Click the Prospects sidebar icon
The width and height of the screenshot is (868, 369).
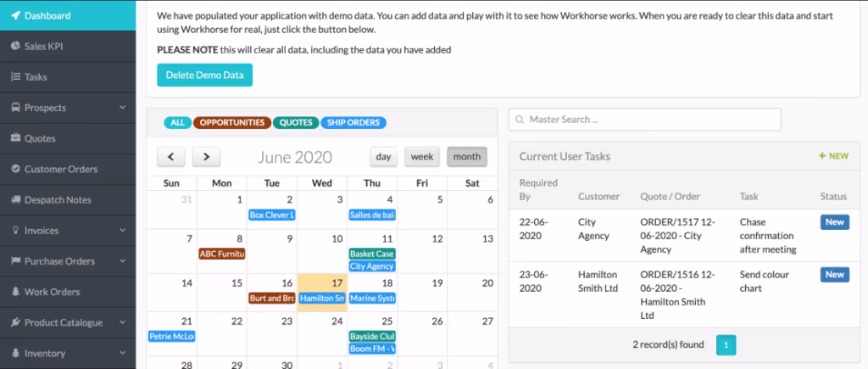[15, 108]
